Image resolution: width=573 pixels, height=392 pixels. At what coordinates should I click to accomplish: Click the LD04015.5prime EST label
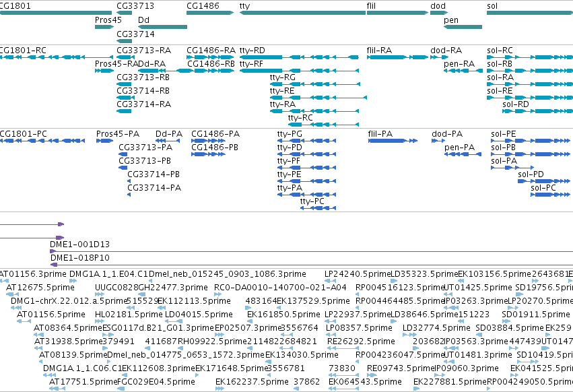(199, 315)
